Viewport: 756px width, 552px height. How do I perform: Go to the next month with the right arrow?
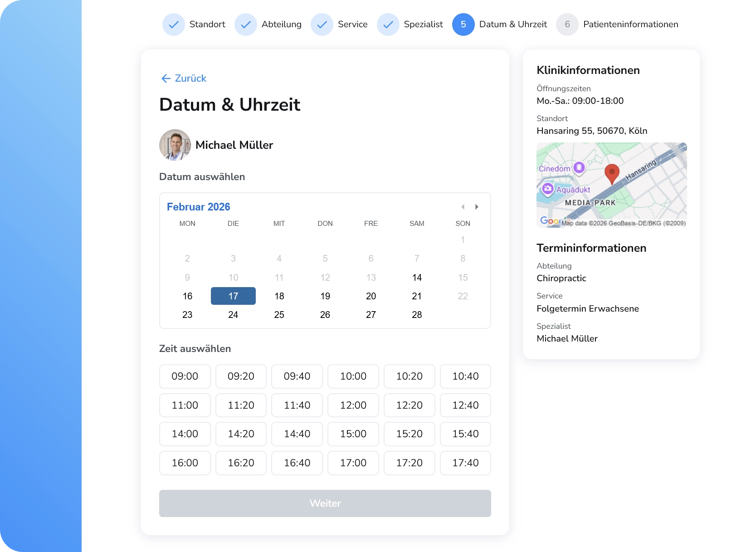(x=477, y=207)
